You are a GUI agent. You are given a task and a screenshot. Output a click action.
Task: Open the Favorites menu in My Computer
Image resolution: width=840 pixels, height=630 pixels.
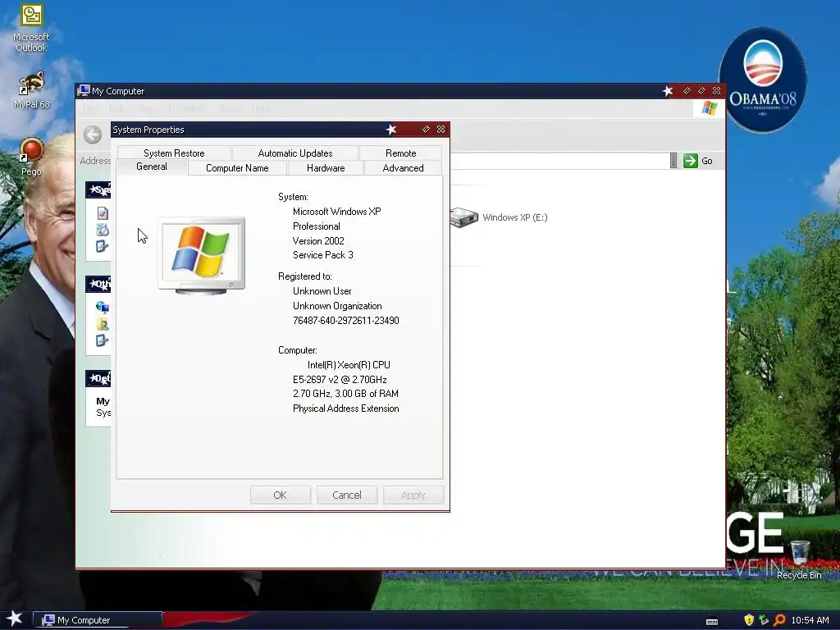(x=185, y=108)
